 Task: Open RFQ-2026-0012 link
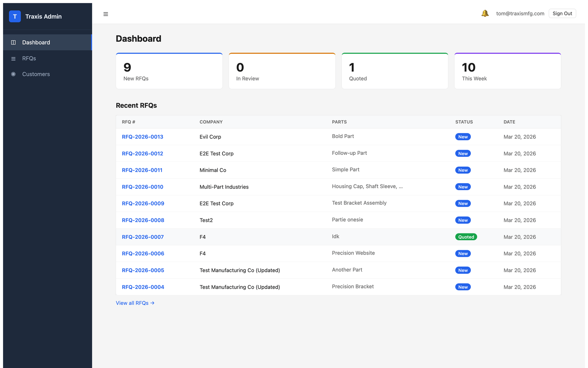(142, 154)
